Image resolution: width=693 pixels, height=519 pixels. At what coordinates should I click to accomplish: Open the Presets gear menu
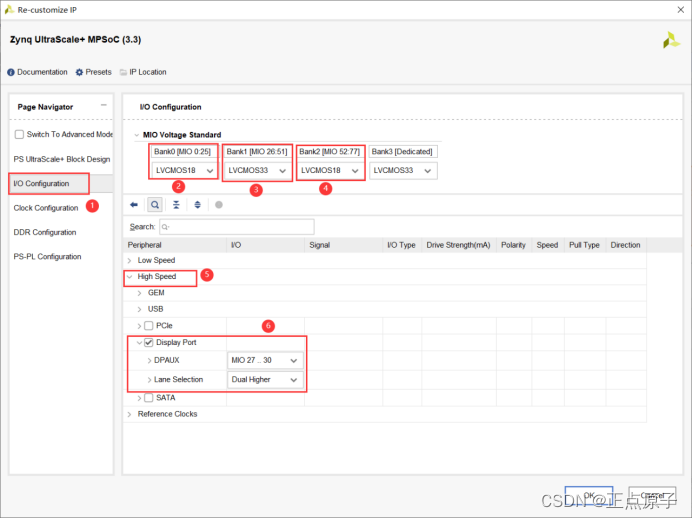[x=93, y=72]
